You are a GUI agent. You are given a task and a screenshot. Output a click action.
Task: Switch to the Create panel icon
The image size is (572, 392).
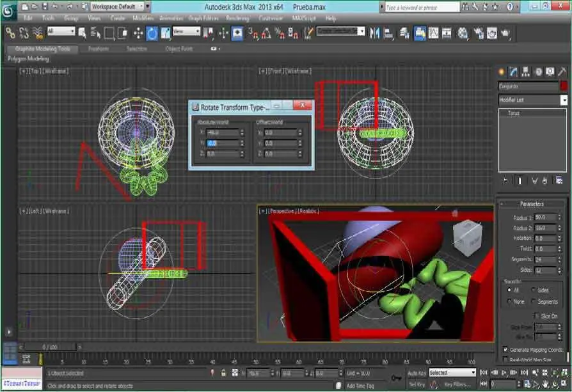(502, 72)
